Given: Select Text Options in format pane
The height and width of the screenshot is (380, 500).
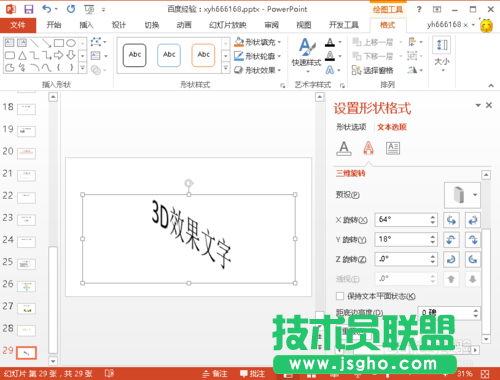Looking at the screenshot, I should [x=392, y=127].
